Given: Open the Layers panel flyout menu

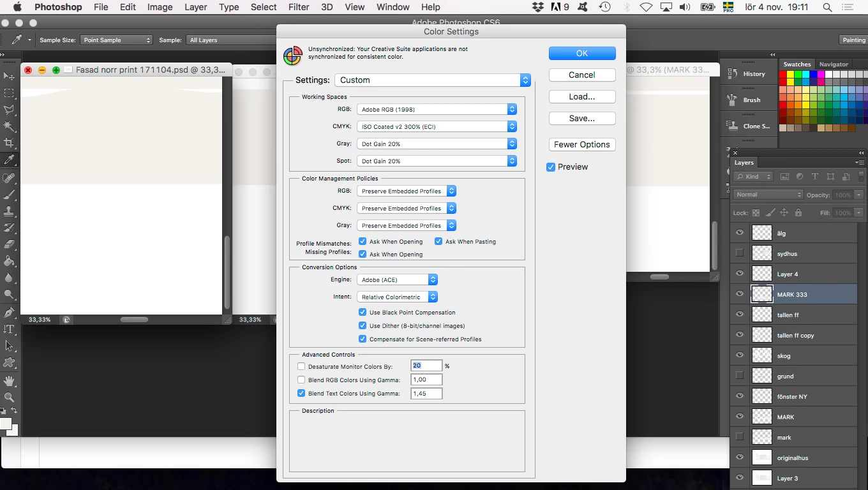Looking at the screenshot, I should click(860, 163).
